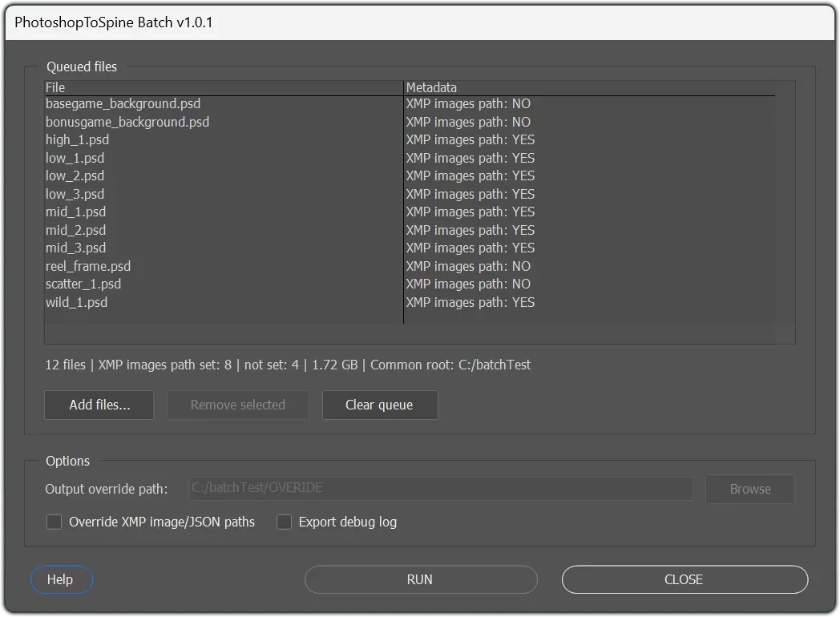Viewport: 840px width, 617px height.
Task: Enable Override XMP image/JSON paths checkbox
Action: [55, 522]
